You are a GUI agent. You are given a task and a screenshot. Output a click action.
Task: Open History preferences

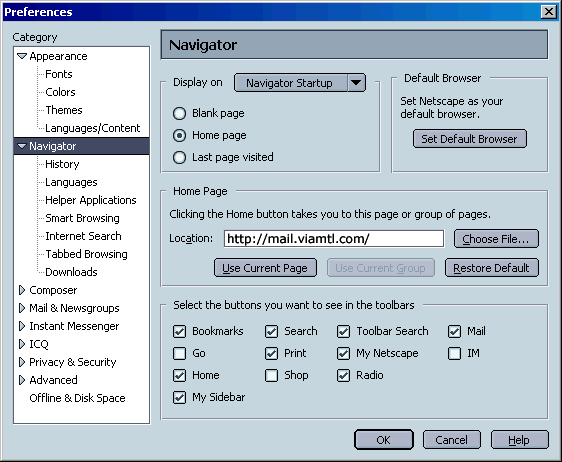pos(62,164)
